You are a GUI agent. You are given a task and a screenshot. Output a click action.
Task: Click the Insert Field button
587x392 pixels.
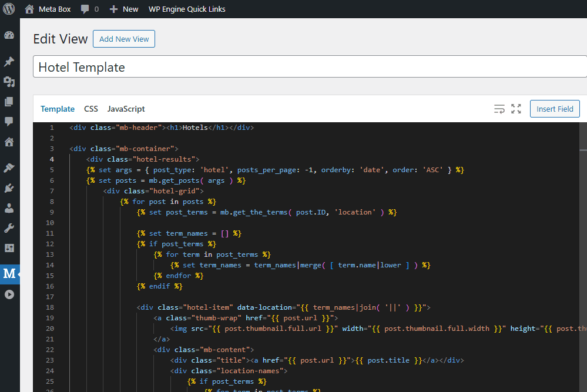click(554, 109)
